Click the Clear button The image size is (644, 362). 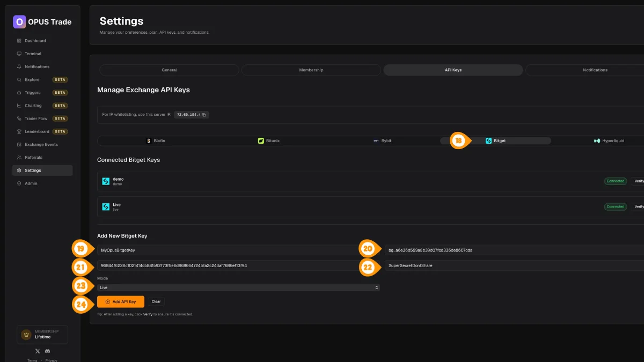156,301
